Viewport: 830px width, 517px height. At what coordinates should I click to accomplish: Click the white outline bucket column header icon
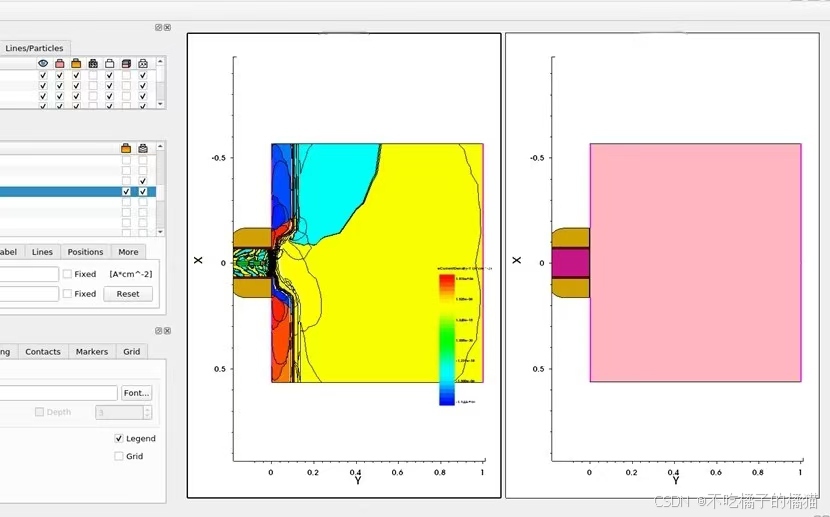[110, 64]
